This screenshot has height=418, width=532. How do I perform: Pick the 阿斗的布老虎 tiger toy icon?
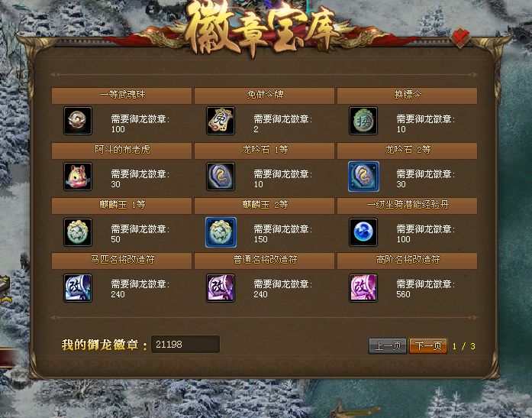(78, 177)
